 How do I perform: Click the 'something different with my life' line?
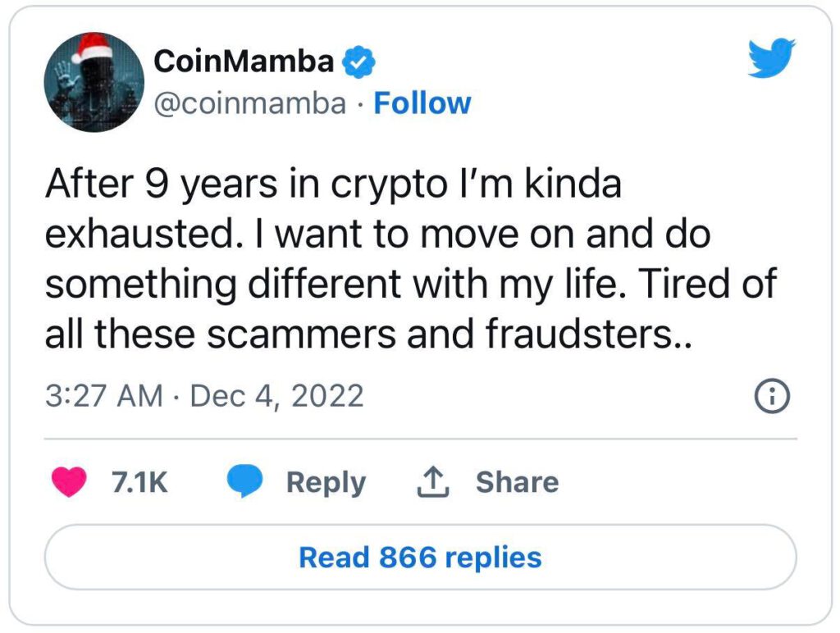tap(410, 283)
